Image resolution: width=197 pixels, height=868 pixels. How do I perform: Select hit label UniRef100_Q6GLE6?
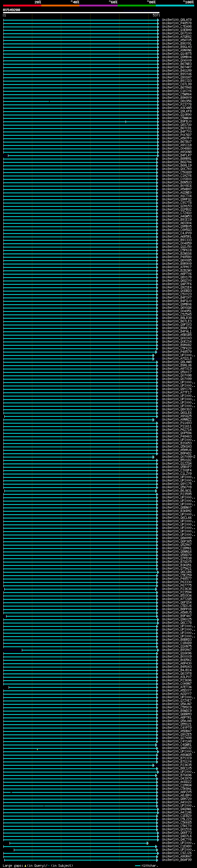pos(177,413)
